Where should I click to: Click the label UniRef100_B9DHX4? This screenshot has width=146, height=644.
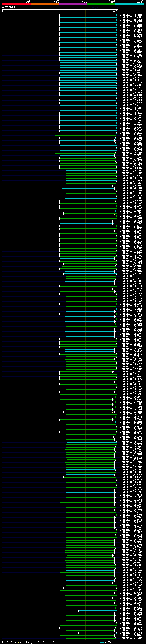point(131,82)
